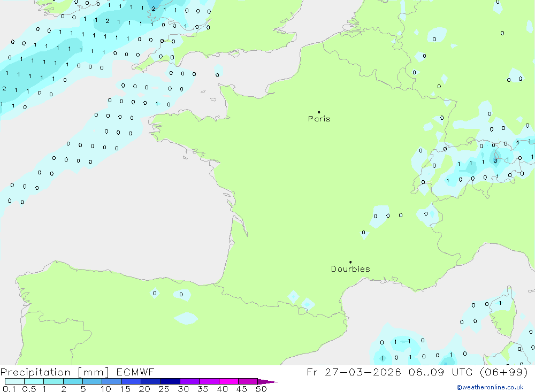The width and height of the screenshot is (535, 392).
Task: Pick the legend swatch between 10 and 15
Action: [112, 381]
